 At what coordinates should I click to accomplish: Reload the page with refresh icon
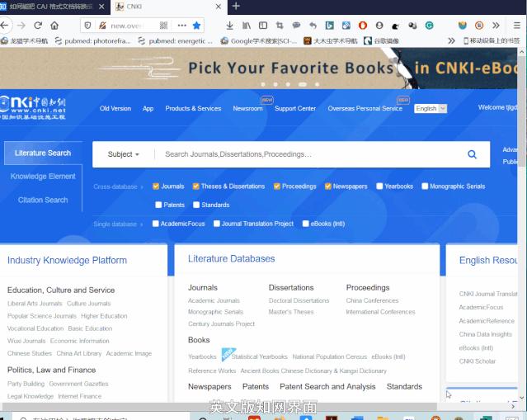tap(38, 26)
